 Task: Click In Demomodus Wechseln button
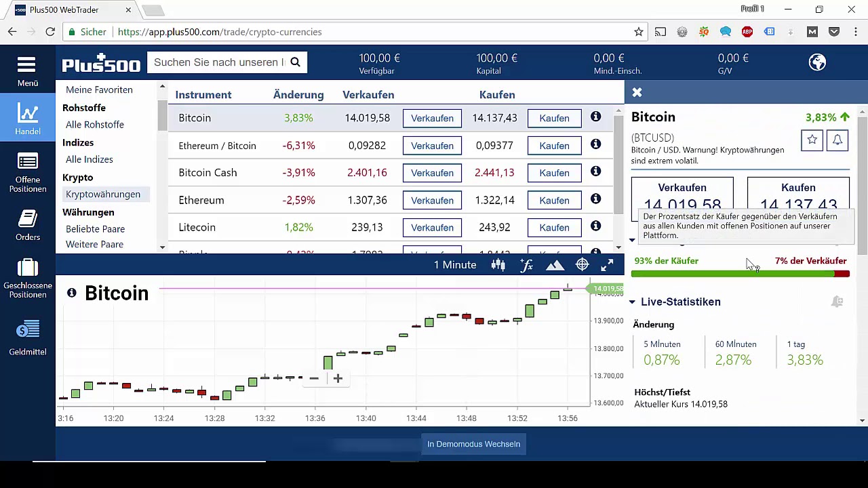tap(473, 444)
